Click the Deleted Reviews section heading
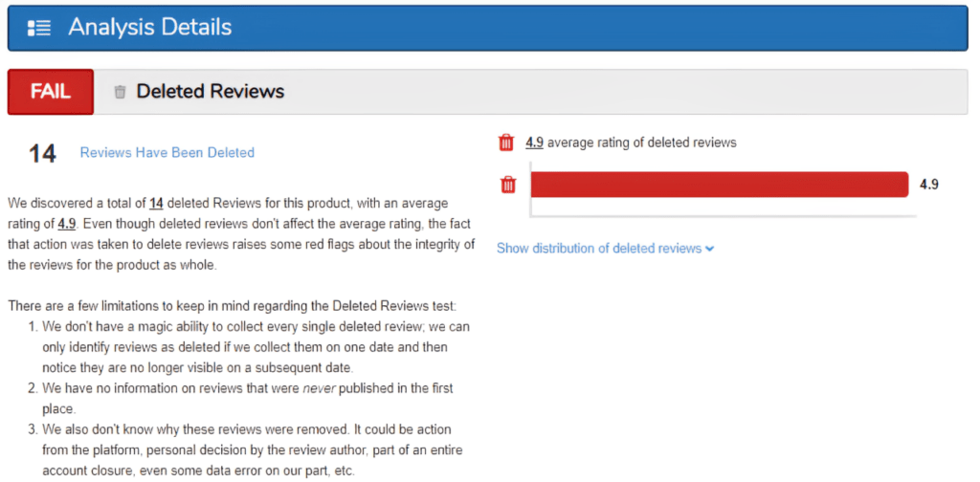The width and height of the screenshot is (980, 482). 210,92
